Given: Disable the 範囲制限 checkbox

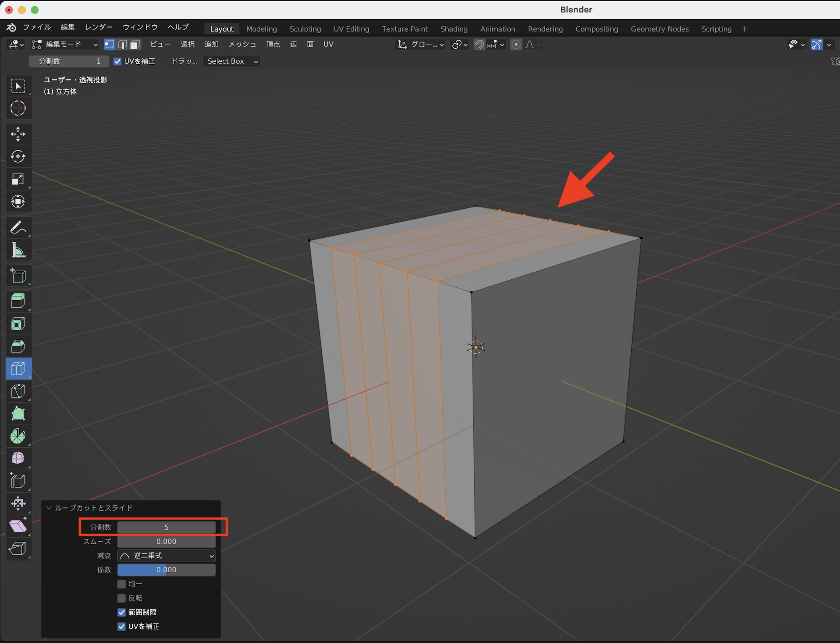Looking at the screenshot, I should click(x=122, y=612).
